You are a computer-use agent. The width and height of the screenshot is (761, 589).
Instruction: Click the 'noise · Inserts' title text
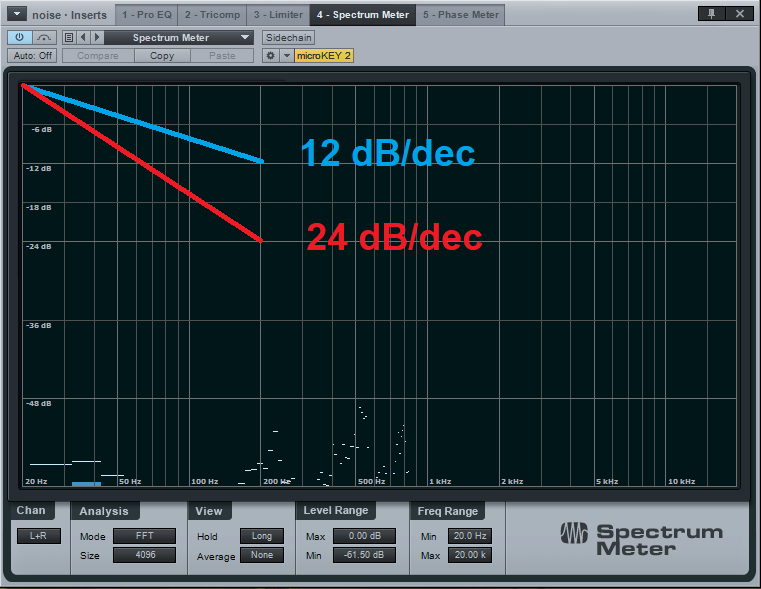[69, 15]
